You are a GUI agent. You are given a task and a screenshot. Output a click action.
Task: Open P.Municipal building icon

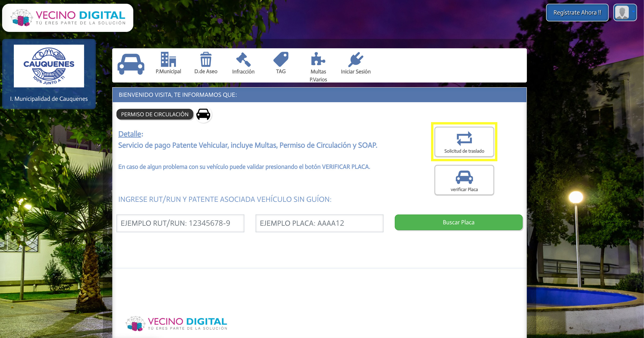click(168, 63)
